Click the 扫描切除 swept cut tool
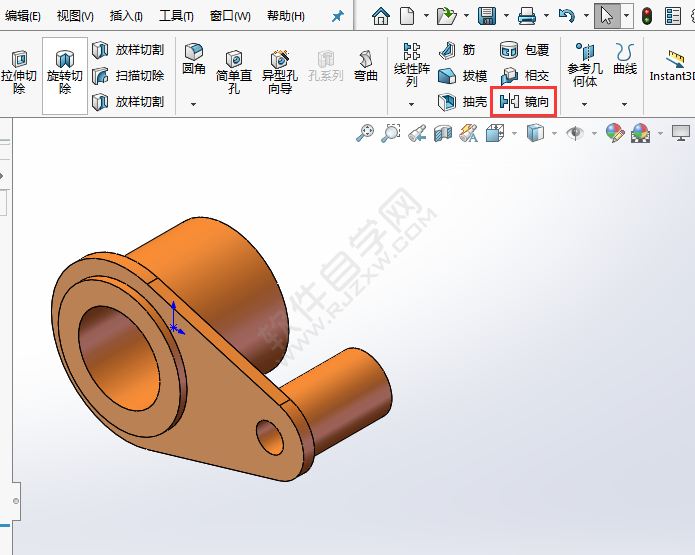695x555 pixels. point(128,76)
